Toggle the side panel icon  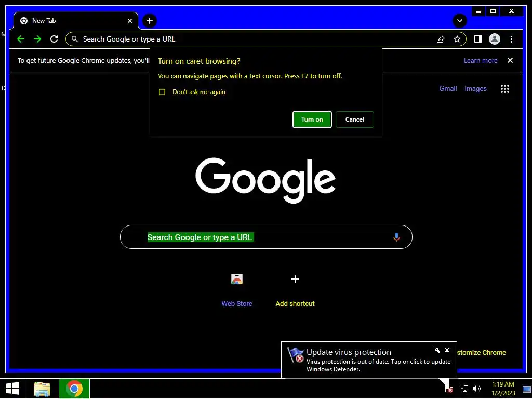[478, 39]
